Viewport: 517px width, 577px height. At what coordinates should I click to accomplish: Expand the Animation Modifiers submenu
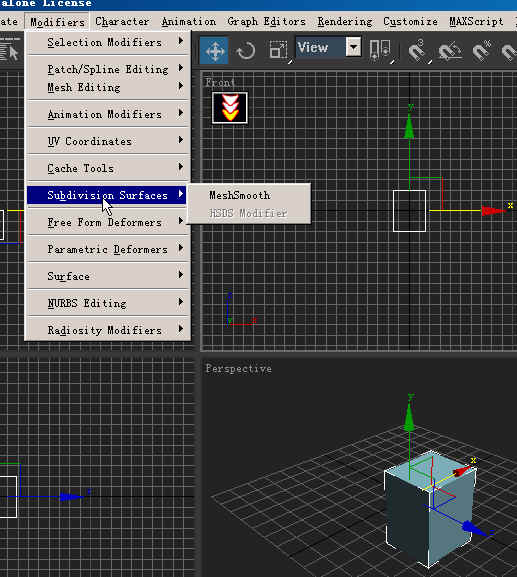(108, 114)
